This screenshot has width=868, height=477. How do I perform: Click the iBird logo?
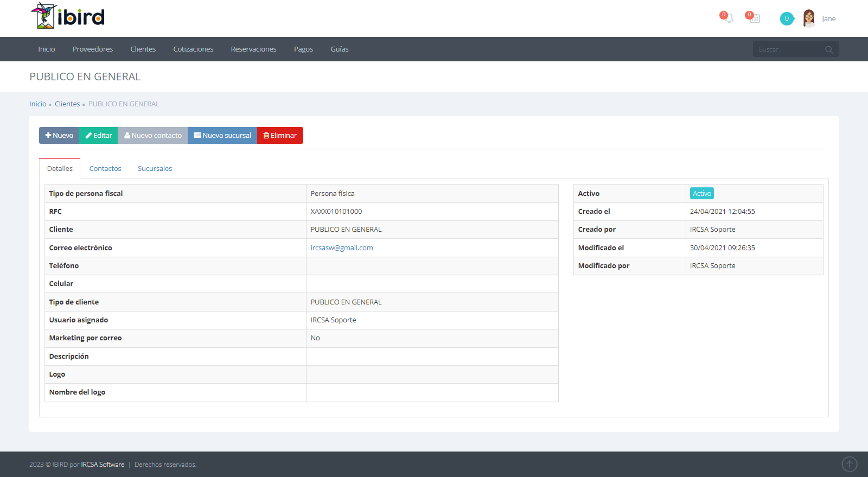(x=68, y=16)
